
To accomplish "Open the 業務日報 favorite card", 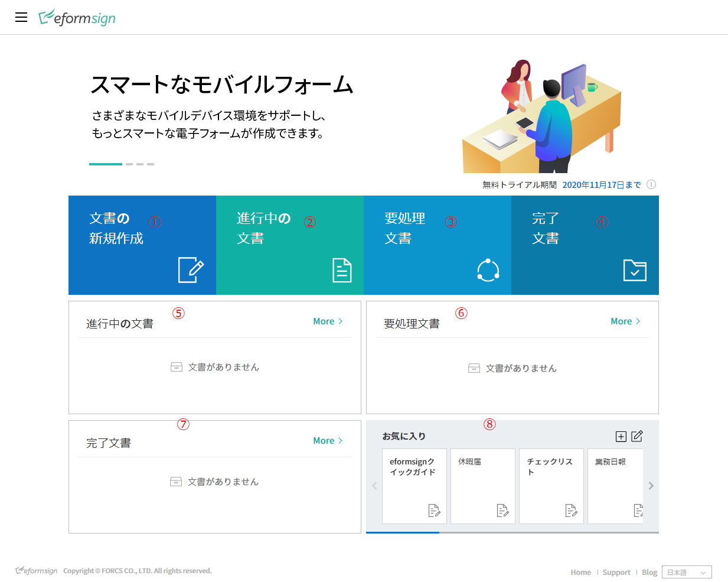I will click(615, 486).
